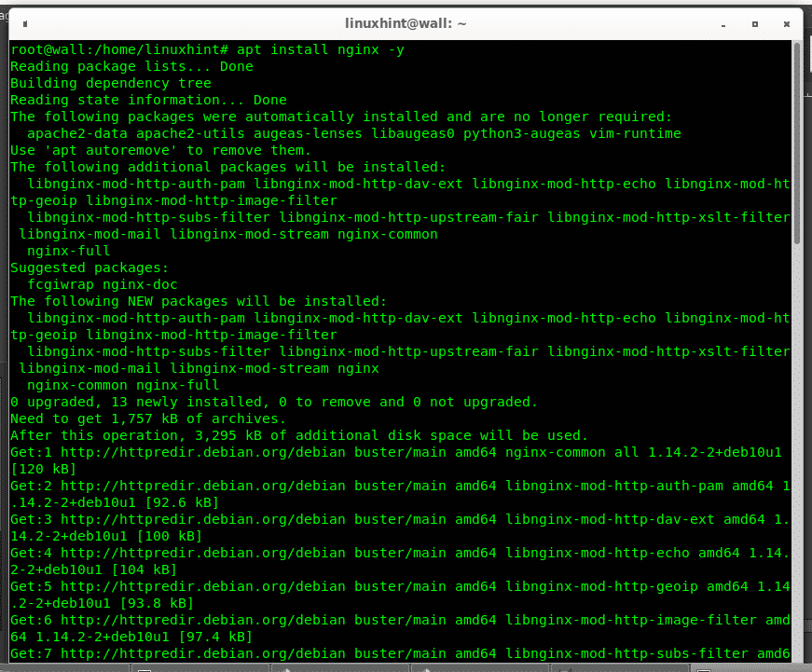Click 'The following additional packages will be installed:'
The width and height of the screenshot is (812, 672).
227,167
